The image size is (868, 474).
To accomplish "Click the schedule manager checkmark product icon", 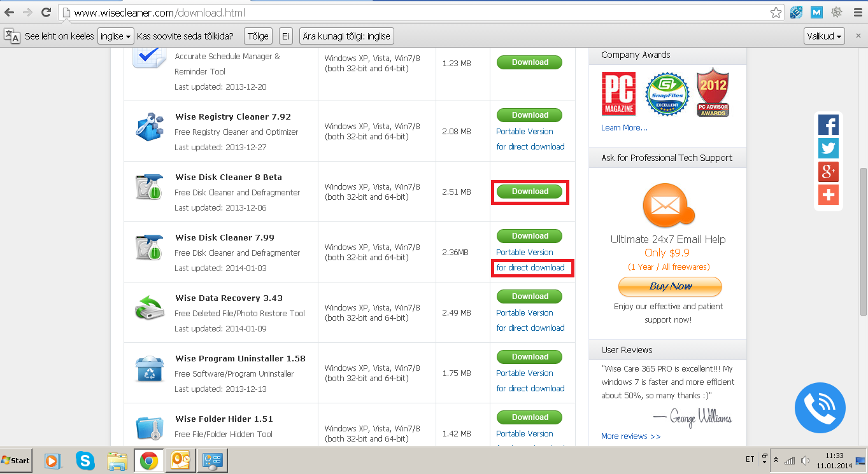I will (x=148, y=57).
